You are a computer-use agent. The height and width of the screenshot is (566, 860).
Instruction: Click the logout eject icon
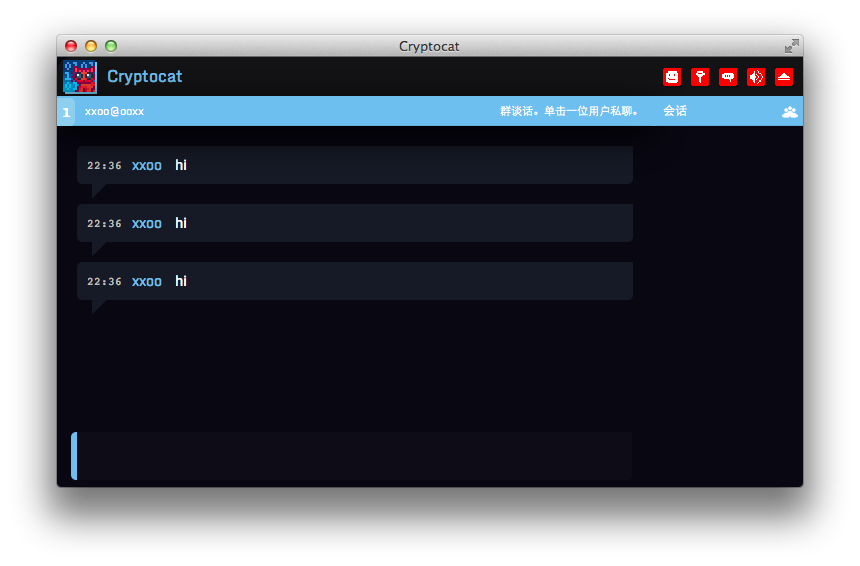click(784, 77)
